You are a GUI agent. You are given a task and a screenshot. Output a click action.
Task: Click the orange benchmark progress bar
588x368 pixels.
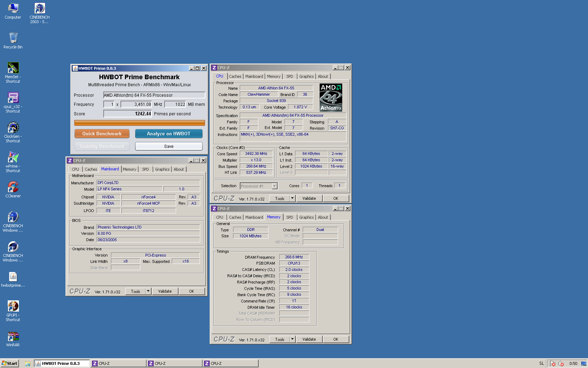coord(140,123)
